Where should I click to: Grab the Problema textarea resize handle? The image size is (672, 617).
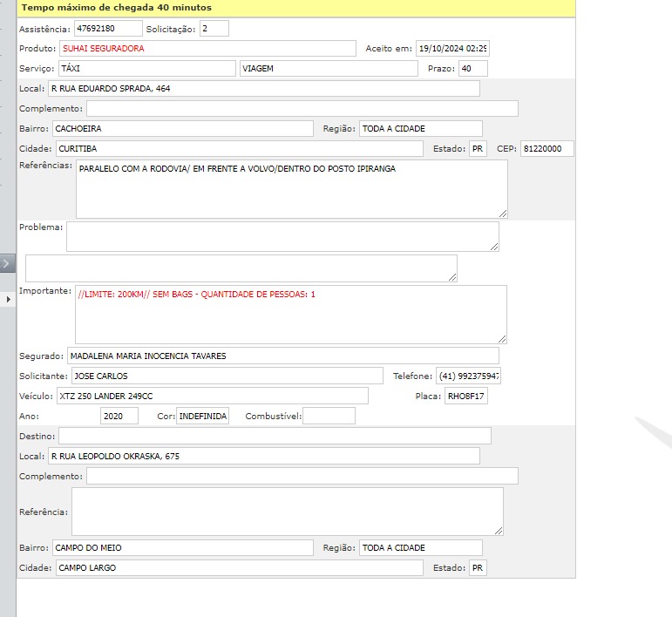(494, 247)
